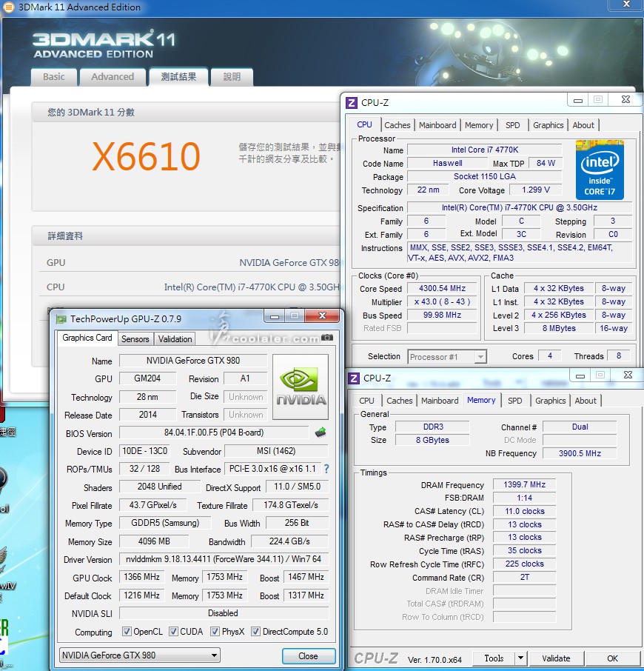This screenshot has height=671, width=644.
Task: Click the GPU Name field showing GTX 980
Action: pyautogui.click(x=193, y=361)
